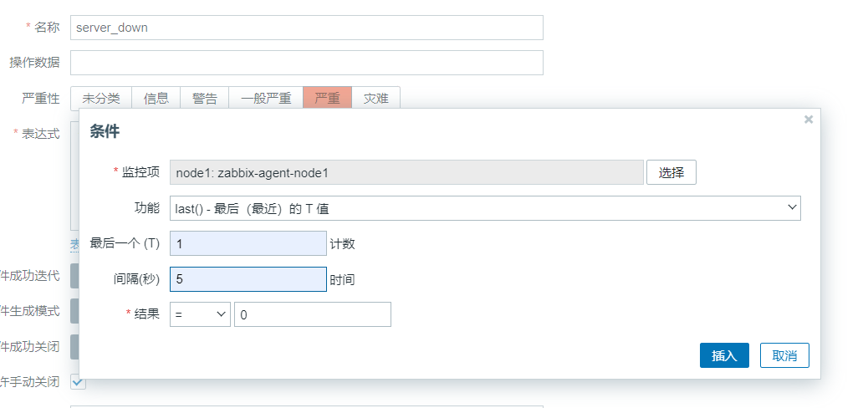Toggle the manual close checkbox at bottom left
The image size is (868, 408).
point(78,381)
